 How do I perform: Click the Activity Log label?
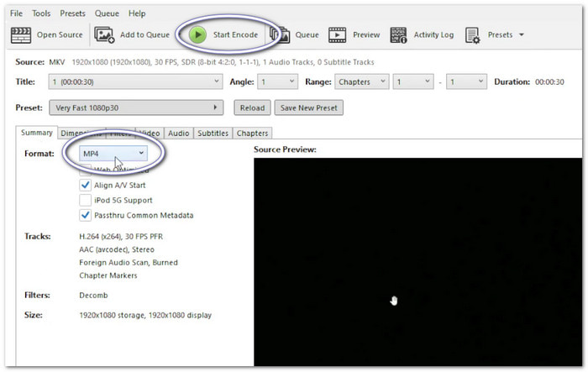433,35
